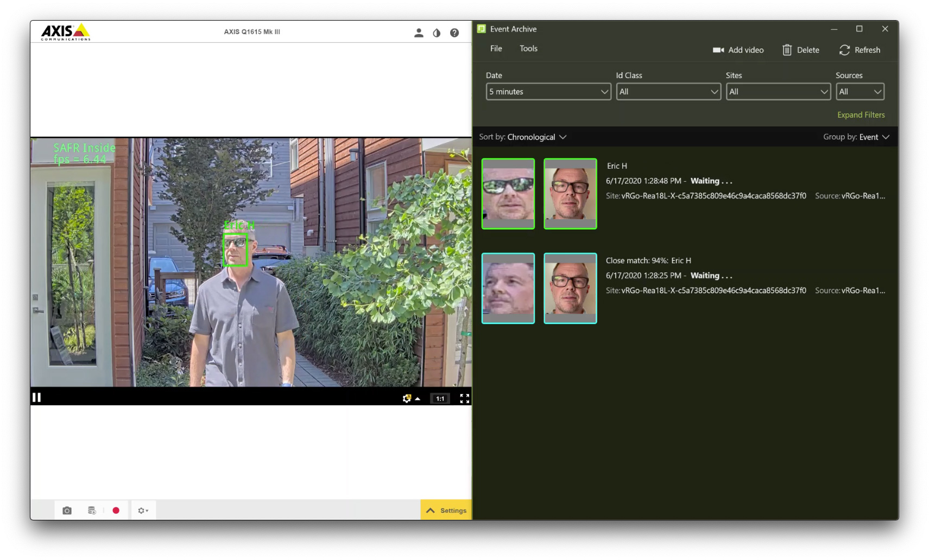Take a snapshot using the camera icon
The height and width of the screenshot is (560, 929).
[67, 510]
